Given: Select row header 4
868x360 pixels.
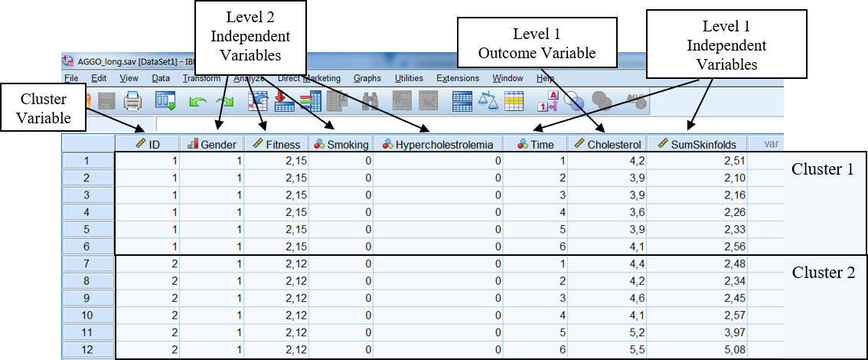Looking at the screenshot, I should (88, 213).
